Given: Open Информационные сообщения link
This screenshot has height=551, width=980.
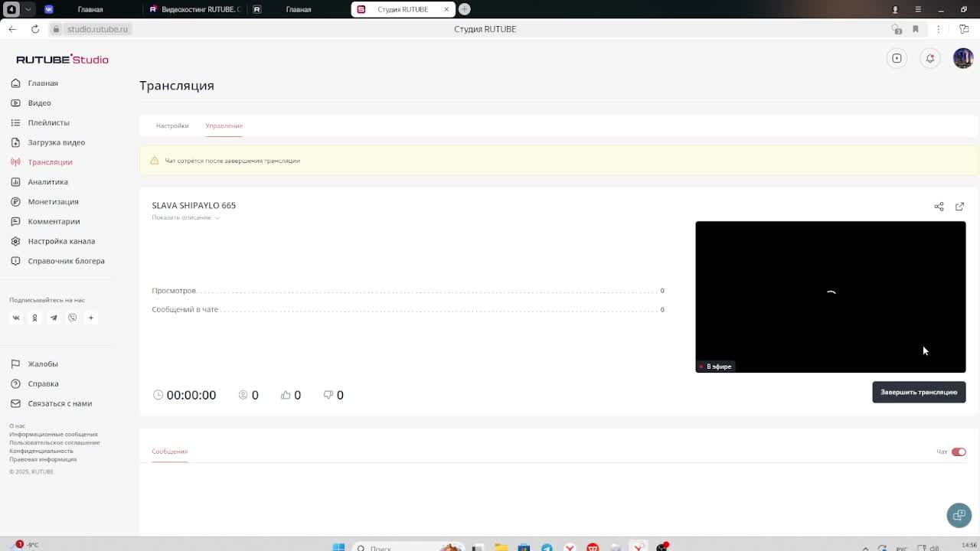Looking at the screenshot, I should click(54, 434).
